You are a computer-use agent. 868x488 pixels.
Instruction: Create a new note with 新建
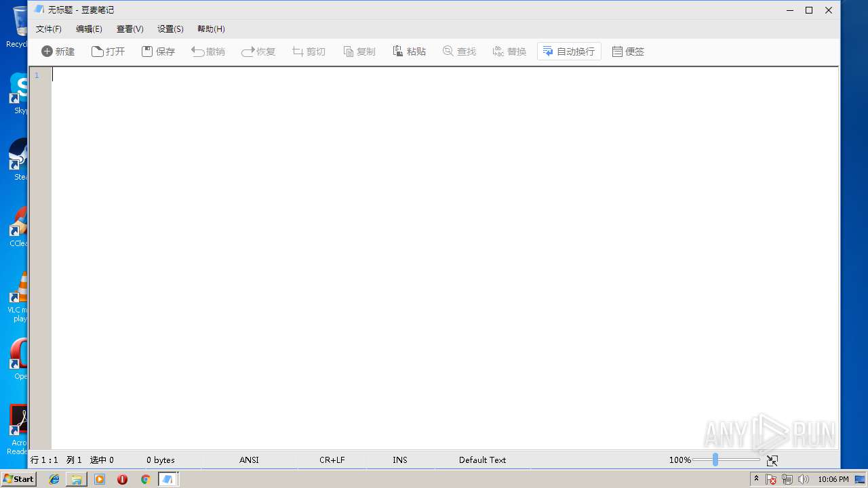[x=58, y=52]
